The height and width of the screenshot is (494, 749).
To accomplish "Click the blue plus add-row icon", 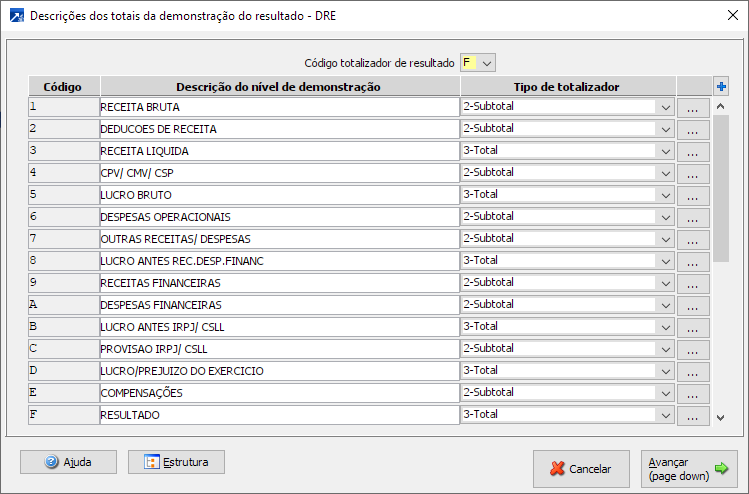I will tap(721, 86).
